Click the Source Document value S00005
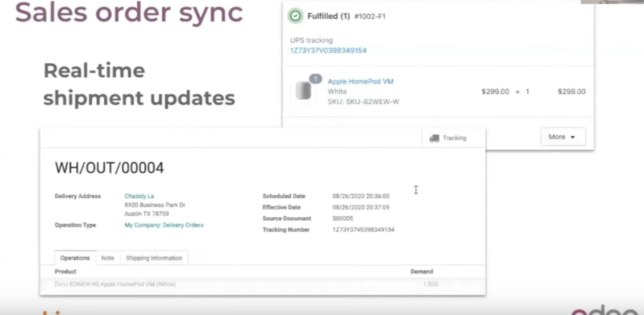Image resolution: width=644 pixels, height=315 pixels. 343,218
